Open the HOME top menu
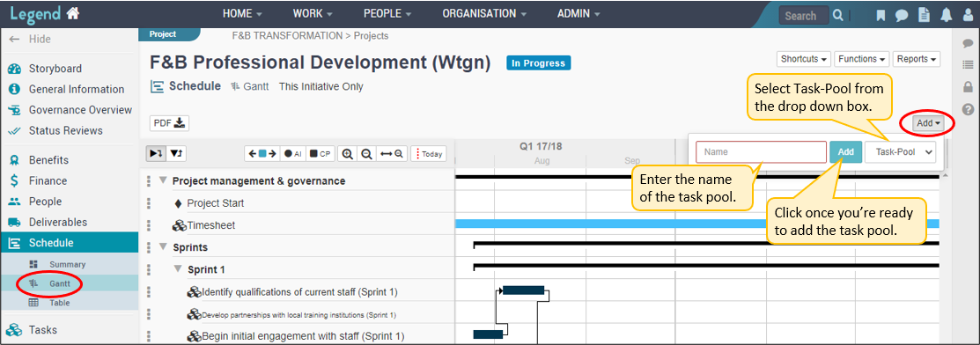The image size is (980, 345). [x=242, y=14]
